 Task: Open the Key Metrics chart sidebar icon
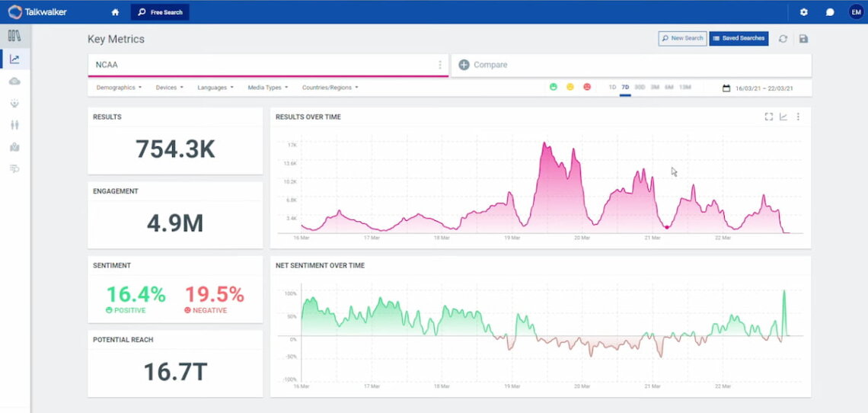pos(14,59)
